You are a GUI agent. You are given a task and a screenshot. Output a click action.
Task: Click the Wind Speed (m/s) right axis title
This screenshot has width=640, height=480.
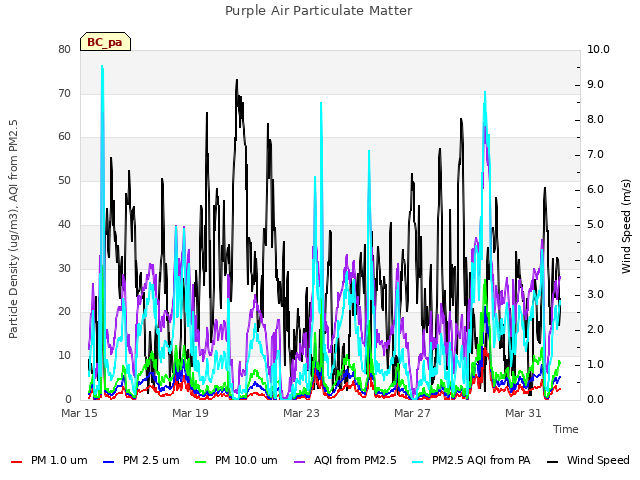pyautogui.click(x=626, y=226)
